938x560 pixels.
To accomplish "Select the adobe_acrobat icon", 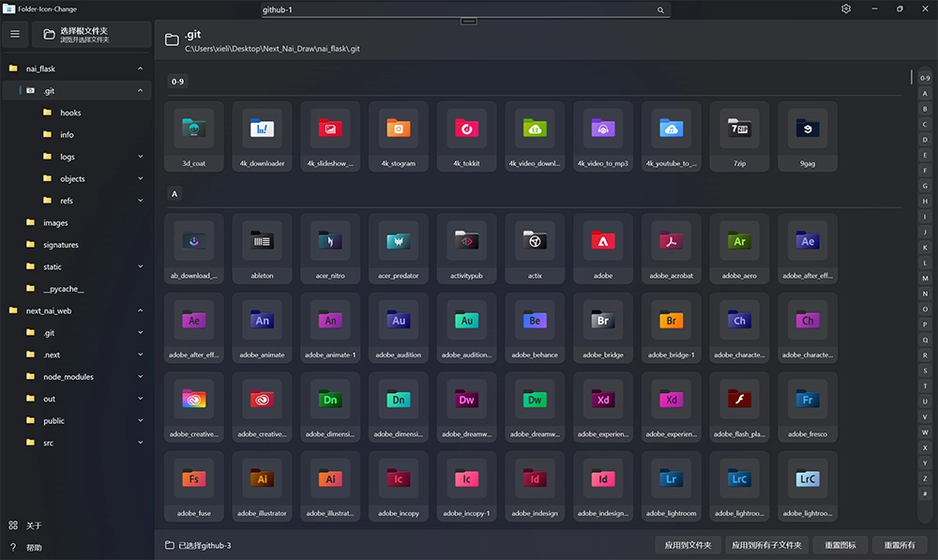I will pyautogui.click(x=672, y=249).
